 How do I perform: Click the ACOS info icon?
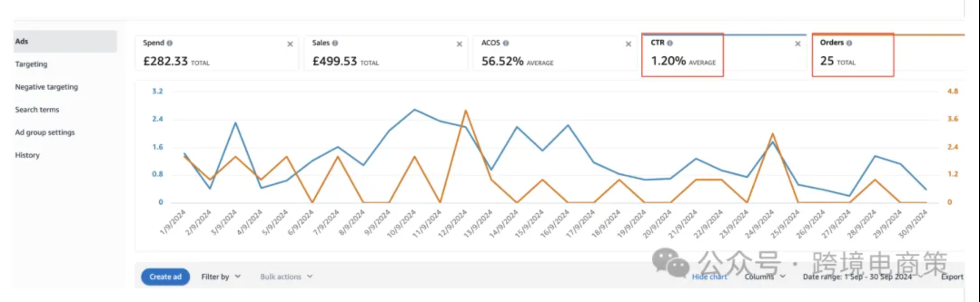pyautogui.click(x=506, y=43)
